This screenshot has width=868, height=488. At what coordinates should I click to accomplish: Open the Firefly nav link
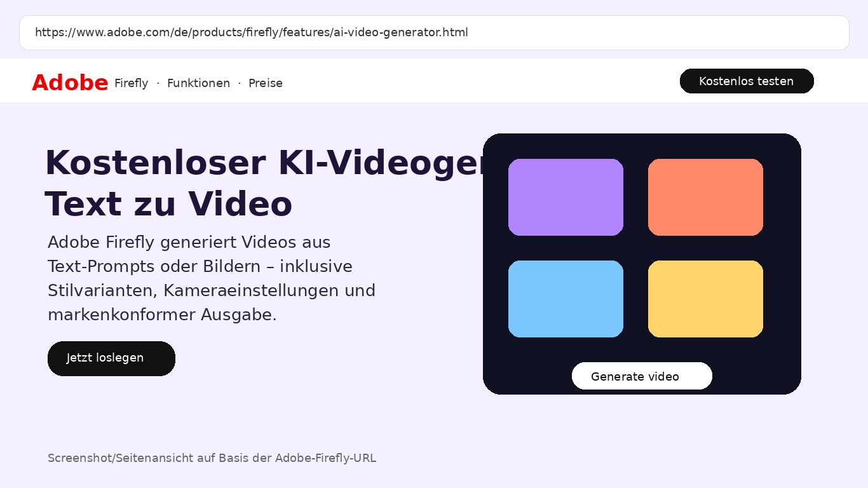(131, 83)
